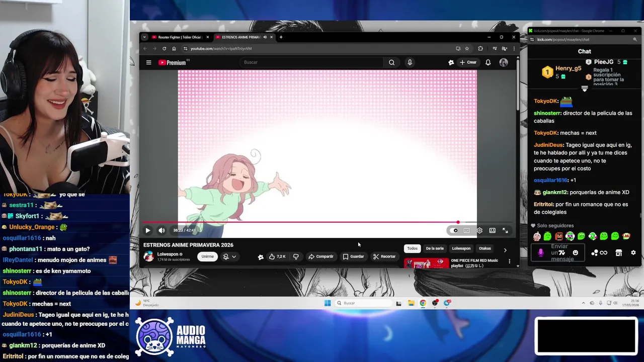Like the video with 7,2 K
Image resolution: width=644 pixels, height=362 pixels.
(x=277, y=256)
